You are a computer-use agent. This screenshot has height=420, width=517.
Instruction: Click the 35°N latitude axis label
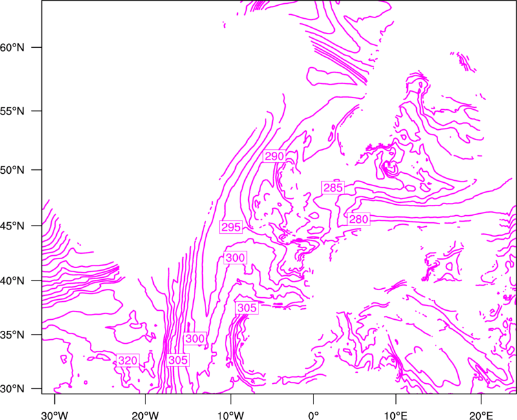click(x=12, y=335)
